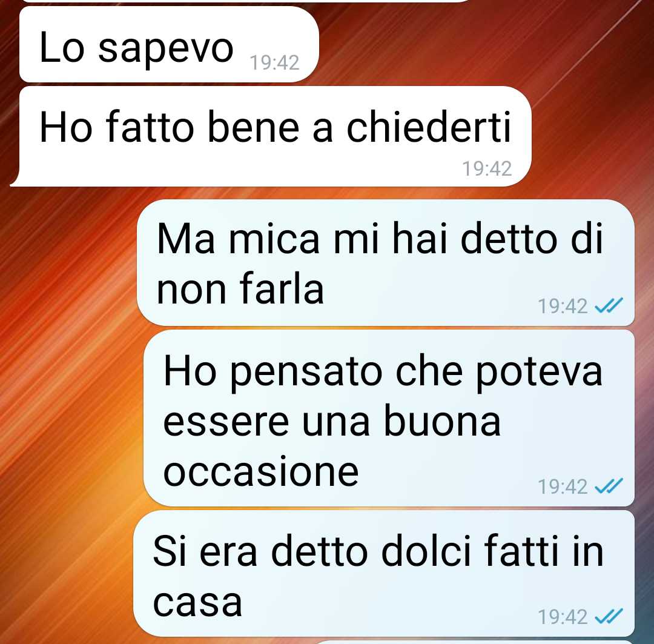Click the word "sapevo" in first message

click(x=165, y=49)
